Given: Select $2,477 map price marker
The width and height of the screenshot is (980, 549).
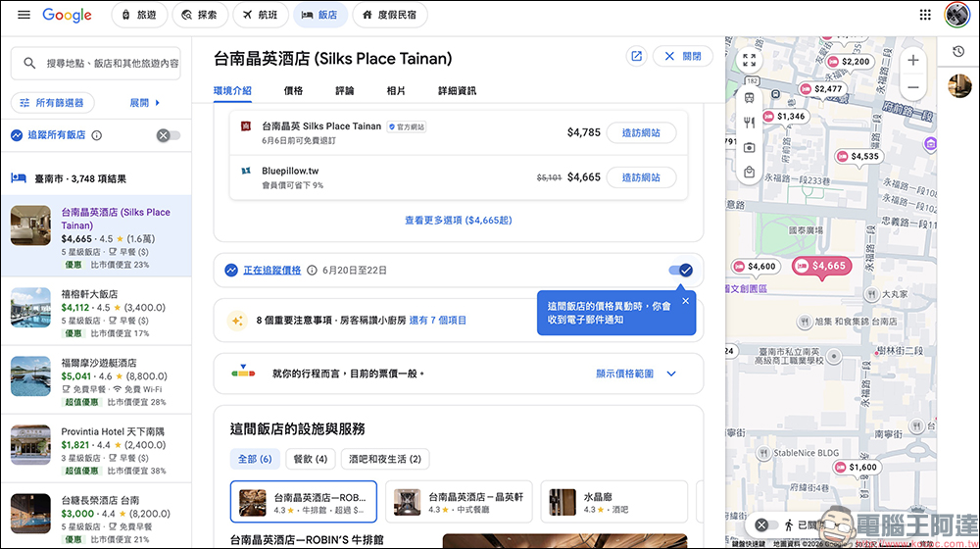Looking at the screenshot, I should [x=822, y=89].
